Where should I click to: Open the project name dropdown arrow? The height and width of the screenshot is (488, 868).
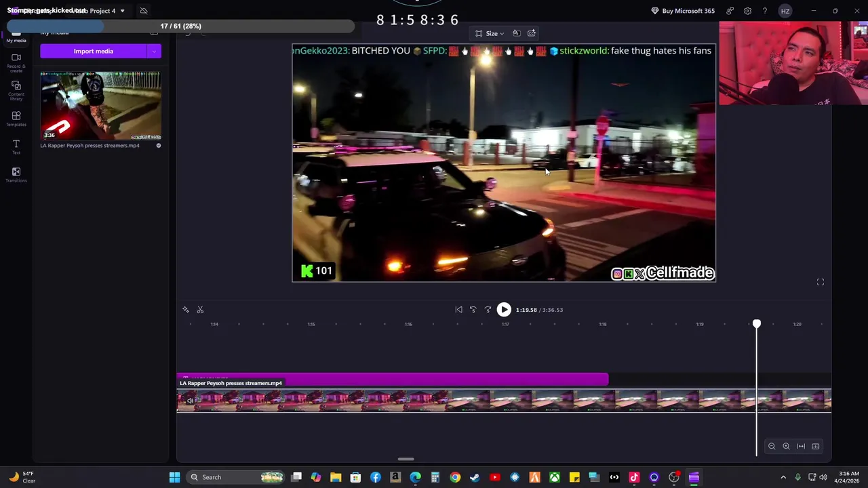122,11
